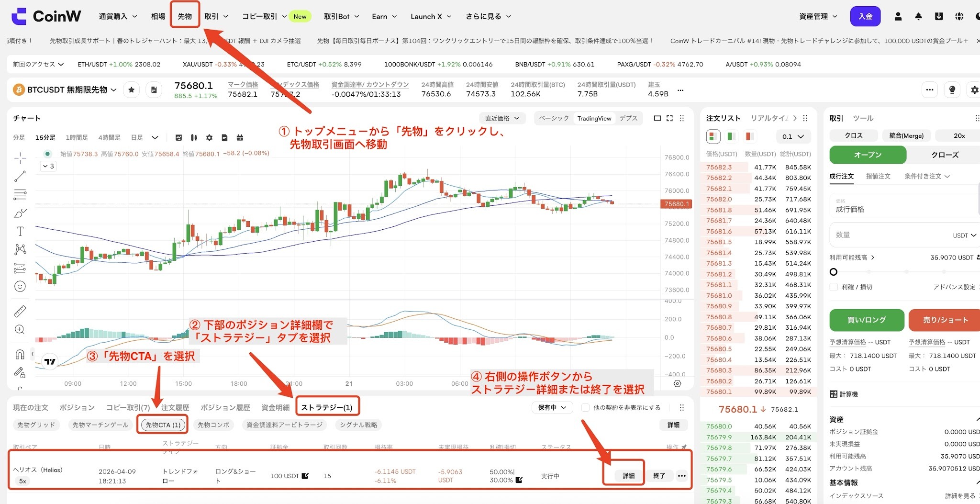Viewport: 980px width, 504px height.
Task: Edit margin for the 100 USDT strategy
Action: pyautogui.click(x=305, y=476)
